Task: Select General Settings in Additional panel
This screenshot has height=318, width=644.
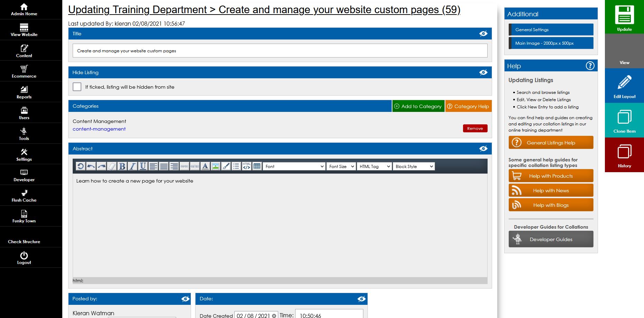Action: pos(551,30)
